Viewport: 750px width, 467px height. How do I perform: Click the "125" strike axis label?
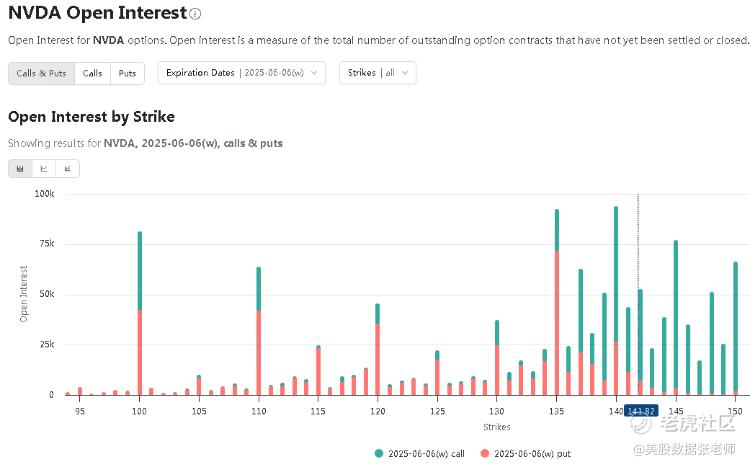click(437, 411)
